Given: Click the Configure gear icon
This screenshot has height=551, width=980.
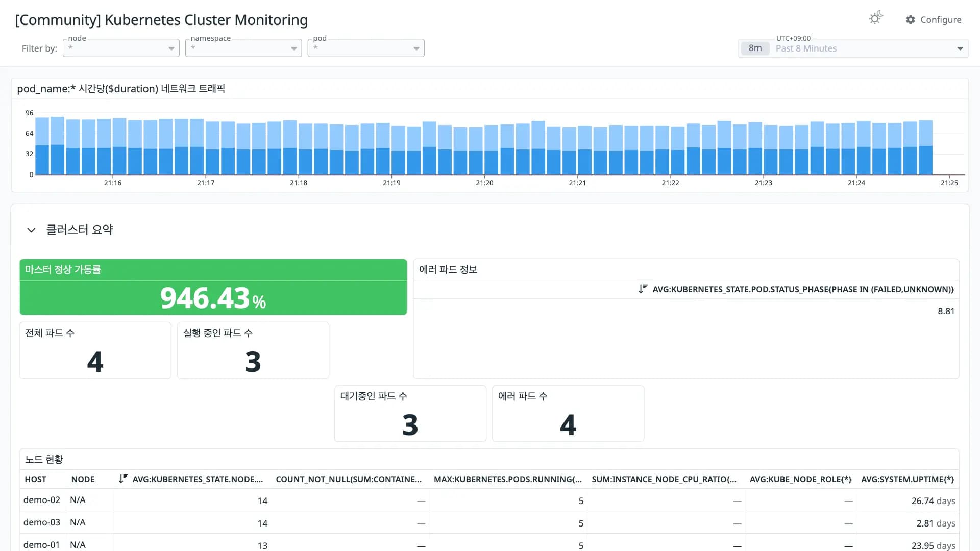Looking at the screenshot, I should pos(911,20).
